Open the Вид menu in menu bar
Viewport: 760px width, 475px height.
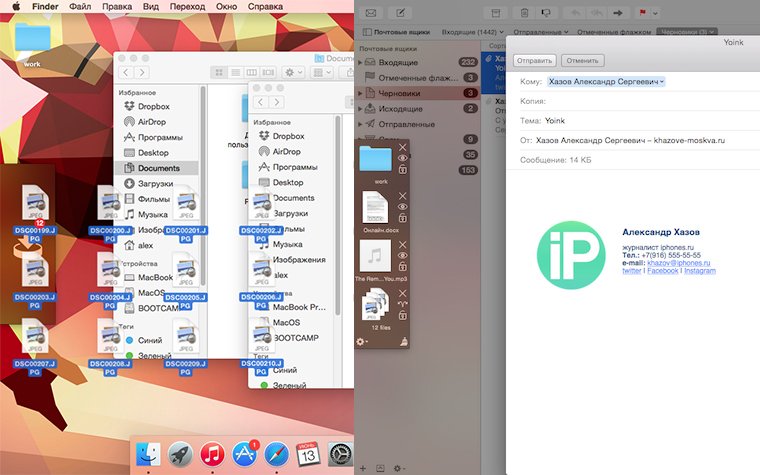pyautogui.click(x=151, y=6)
